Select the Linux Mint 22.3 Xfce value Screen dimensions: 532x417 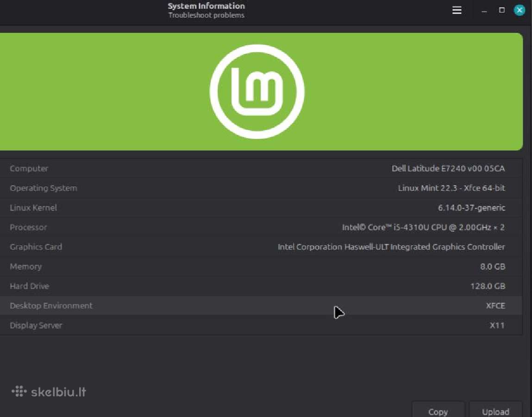pos(451,188)
